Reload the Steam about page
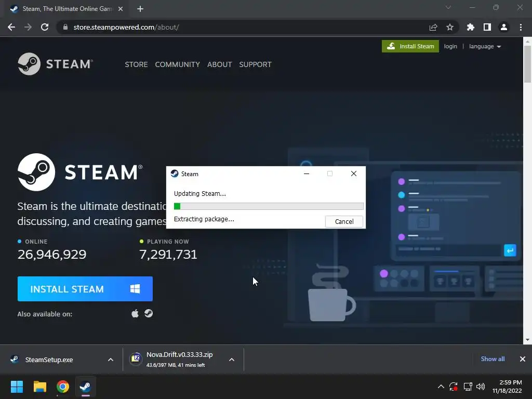 (45, 27)
